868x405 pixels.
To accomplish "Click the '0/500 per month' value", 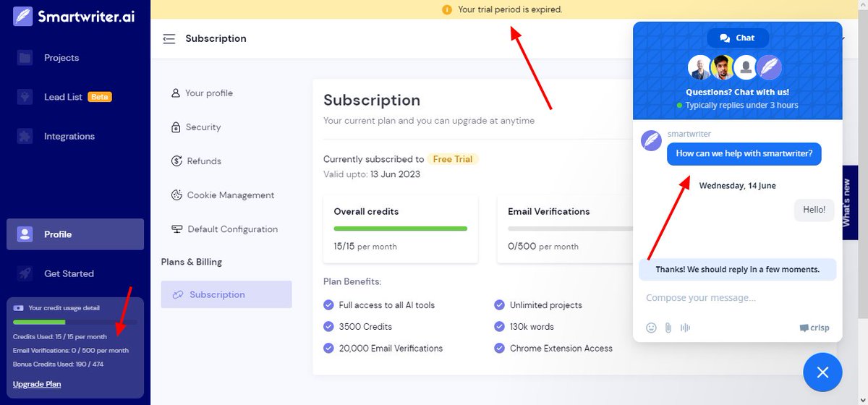I will click(543, 247).
